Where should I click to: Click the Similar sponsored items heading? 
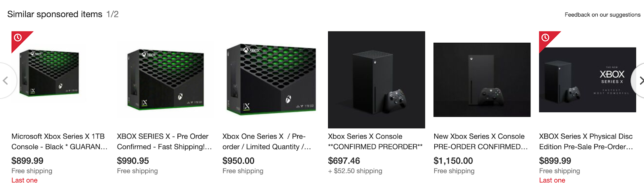(55, 14)
